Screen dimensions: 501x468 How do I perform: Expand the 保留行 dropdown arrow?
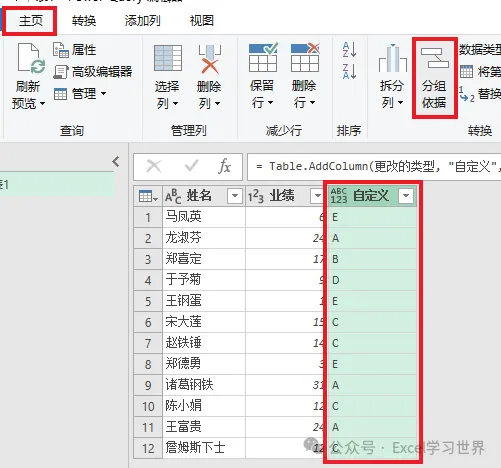[x=270, y=102]
